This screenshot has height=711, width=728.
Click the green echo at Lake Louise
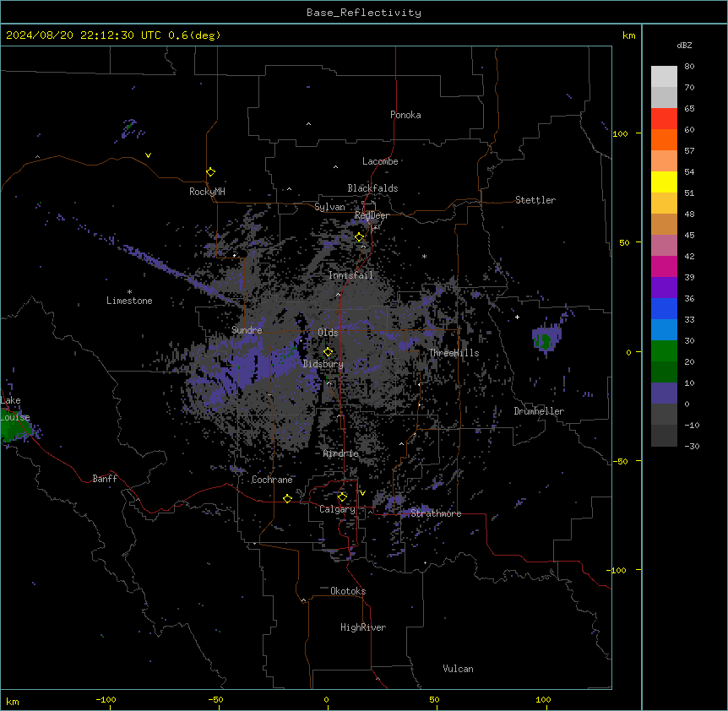click(x=13, y=427)
